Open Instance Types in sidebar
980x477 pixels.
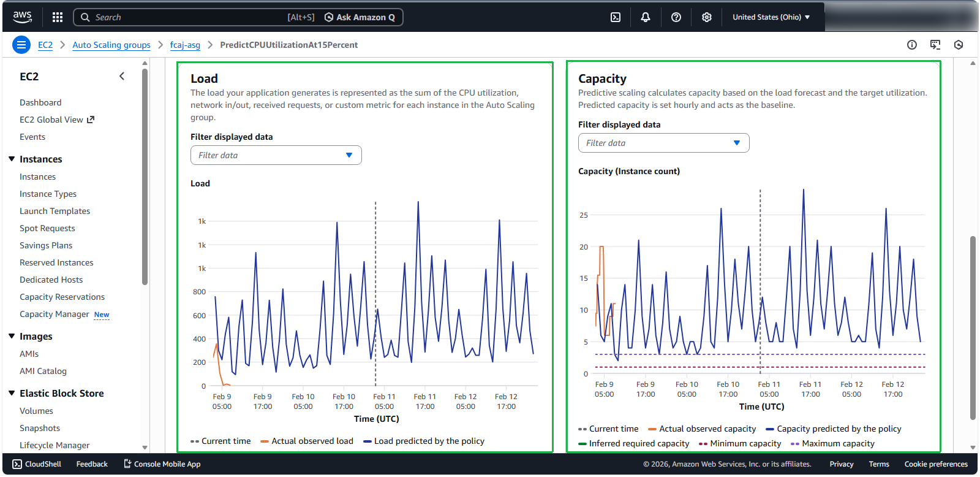48,194
